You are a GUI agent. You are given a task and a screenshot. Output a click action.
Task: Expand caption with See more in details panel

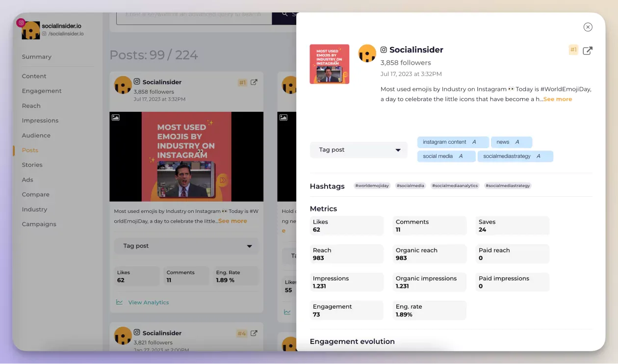pos(558,99)
